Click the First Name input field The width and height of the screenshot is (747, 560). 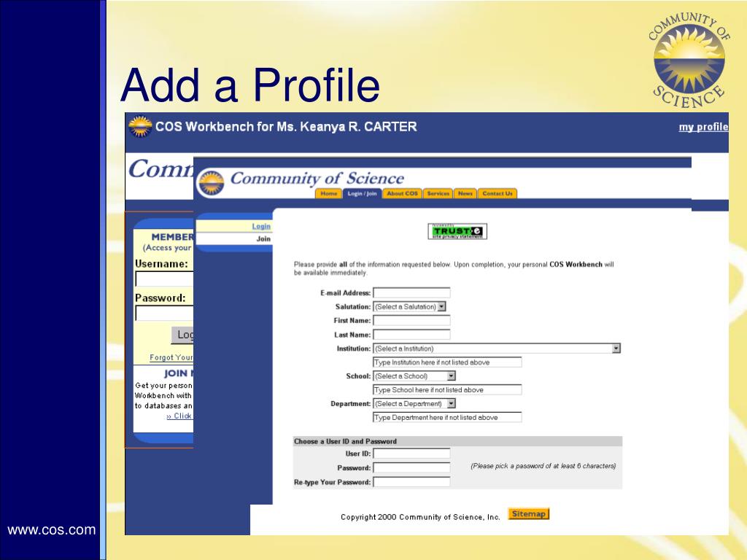[x=411, y=321]
